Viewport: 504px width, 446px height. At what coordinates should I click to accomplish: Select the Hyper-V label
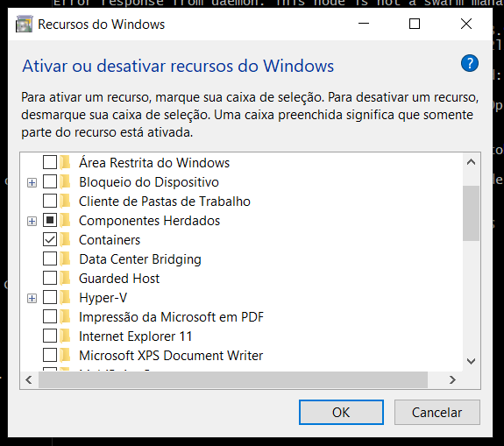coord(103,298)
